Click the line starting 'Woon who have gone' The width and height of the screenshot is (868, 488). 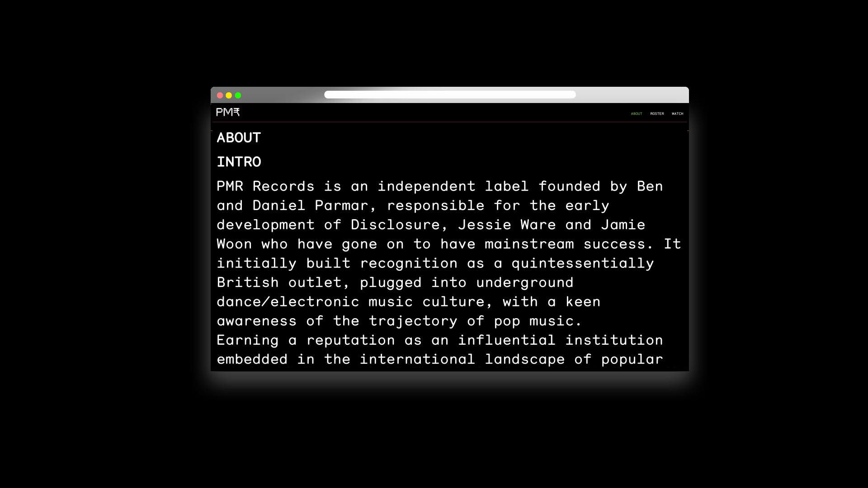[x=449, y=244]
